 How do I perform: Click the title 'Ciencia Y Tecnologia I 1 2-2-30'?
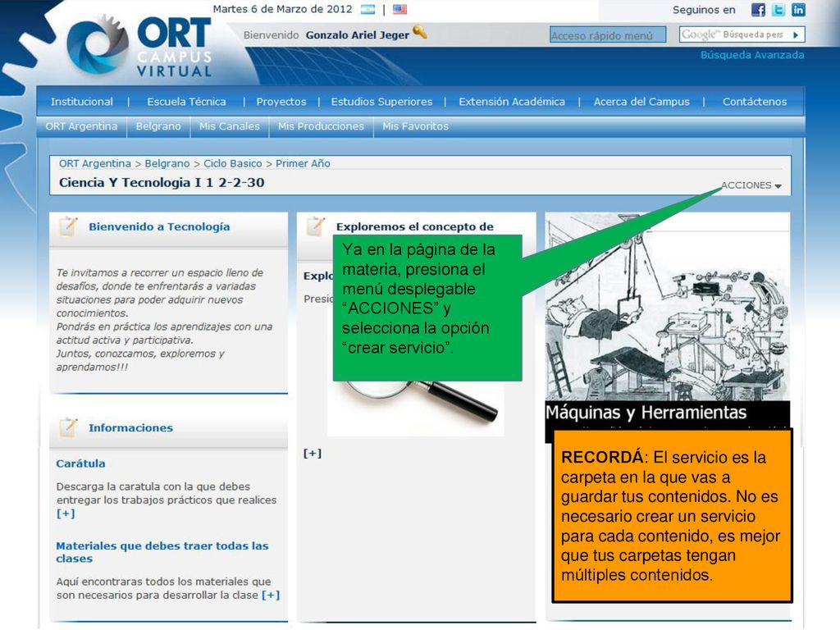[162, 183]
